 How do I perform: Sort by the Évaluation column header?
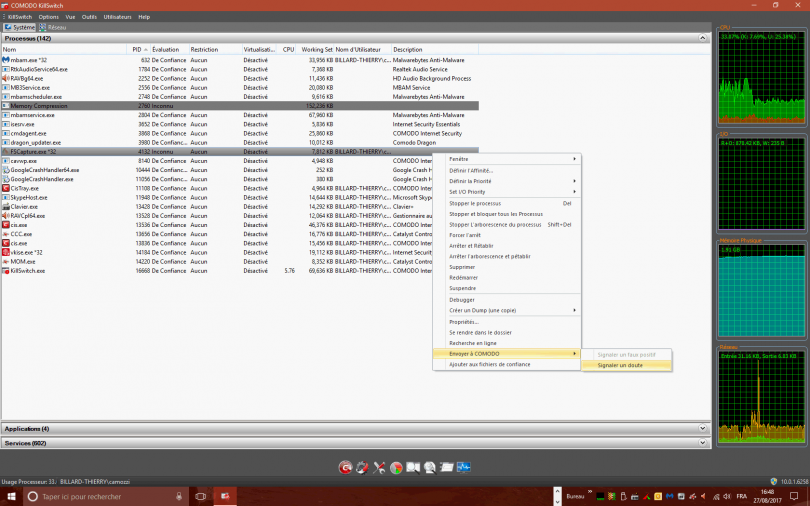point(170,50)
